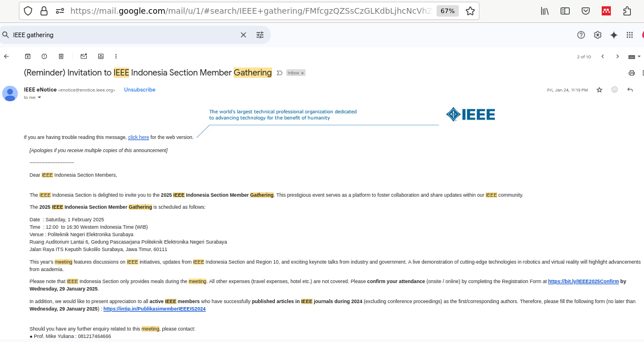Report this message as spam
Image resolution: width=644 pixels, height=342 pixels.
pyautogui.click(x=44, y=56)
